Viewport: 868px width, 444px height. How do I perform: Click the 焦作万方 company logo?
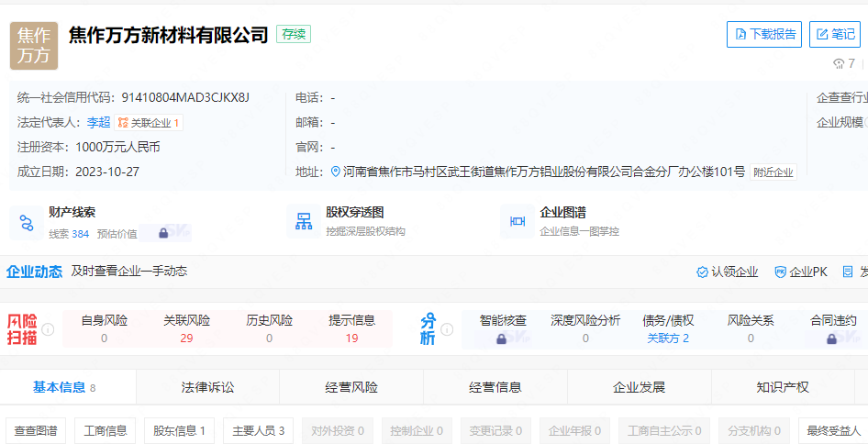[34, 46]
